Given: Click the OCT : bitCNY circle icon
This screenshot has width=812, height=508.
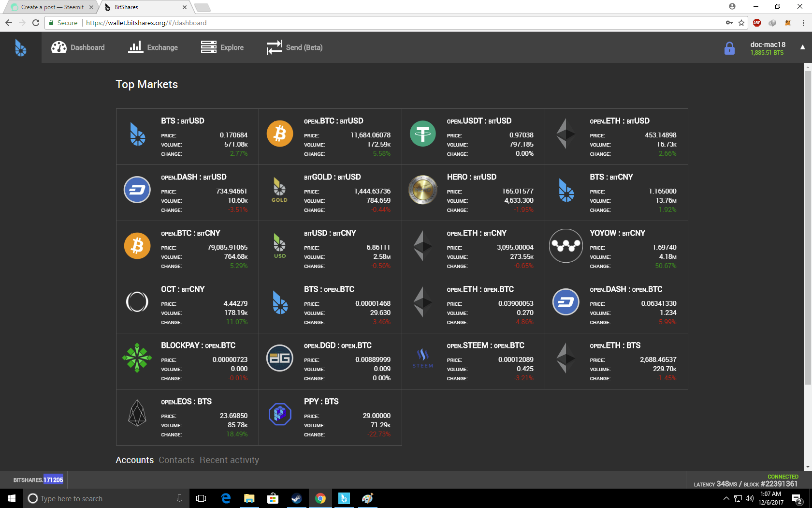Looking at the screenshot, I should point(137,302).
